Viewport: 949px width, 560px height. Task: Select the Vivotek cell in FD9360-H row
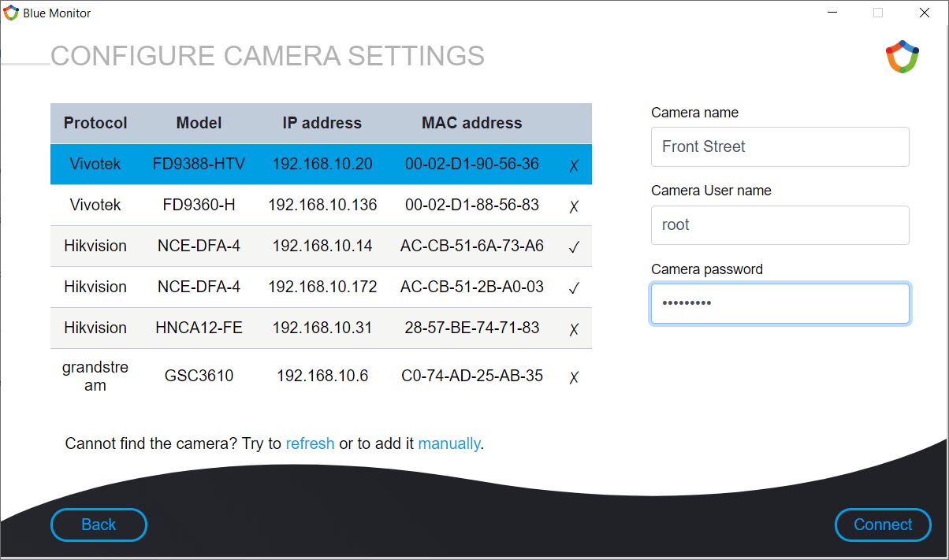pos(95,205)
